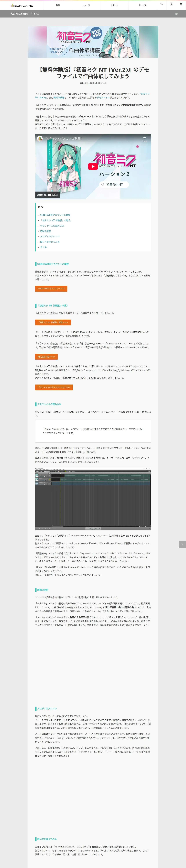Click the デモファイルのダウンロードはこちら button
Screen dimensions: 186x868
pos(54,388)
